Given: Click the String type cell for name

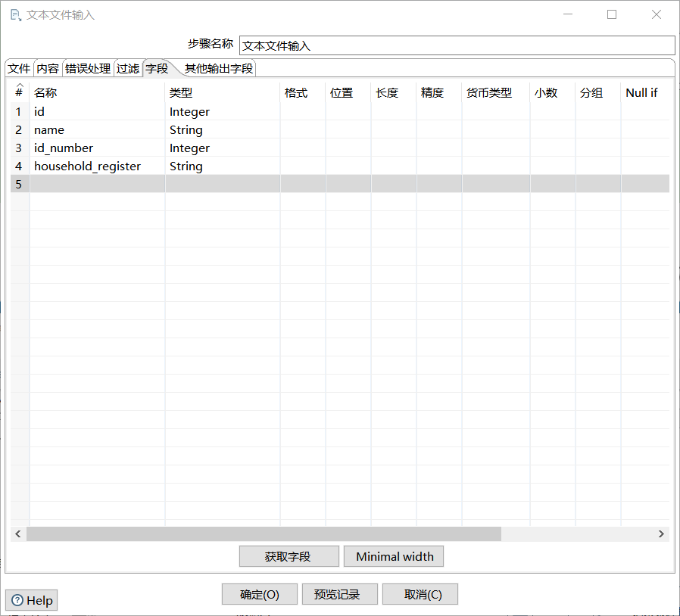Looking at the screenshot, I should (223, 129).
